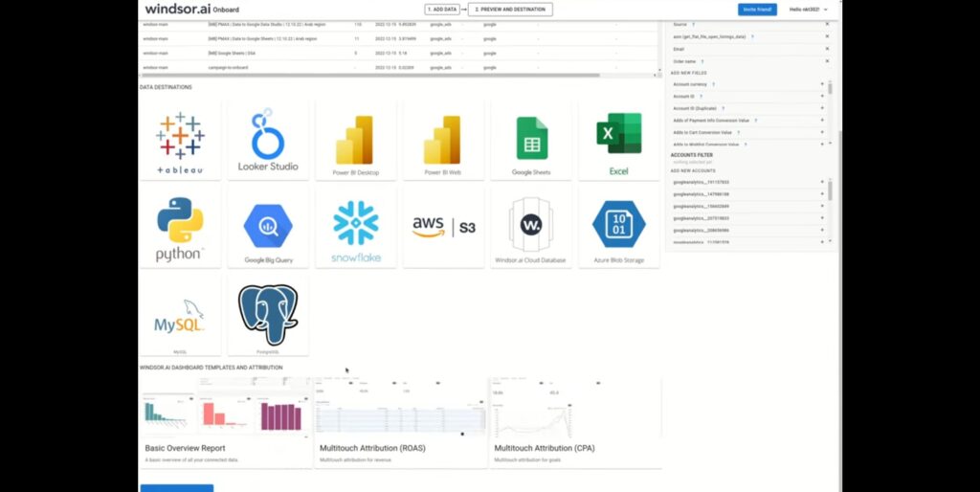Add account googleanalytics__208656986

click(822, 230)
